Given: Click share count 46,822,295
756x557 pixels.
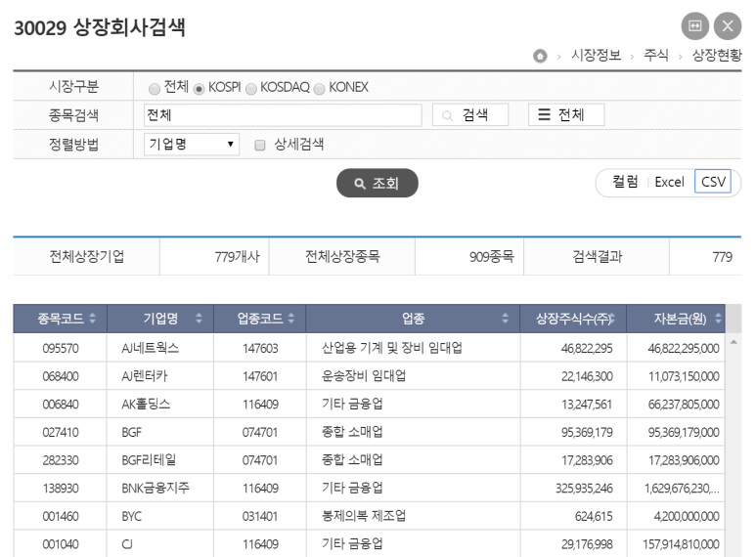Looking at the screenshot, I should click(587, 348).
